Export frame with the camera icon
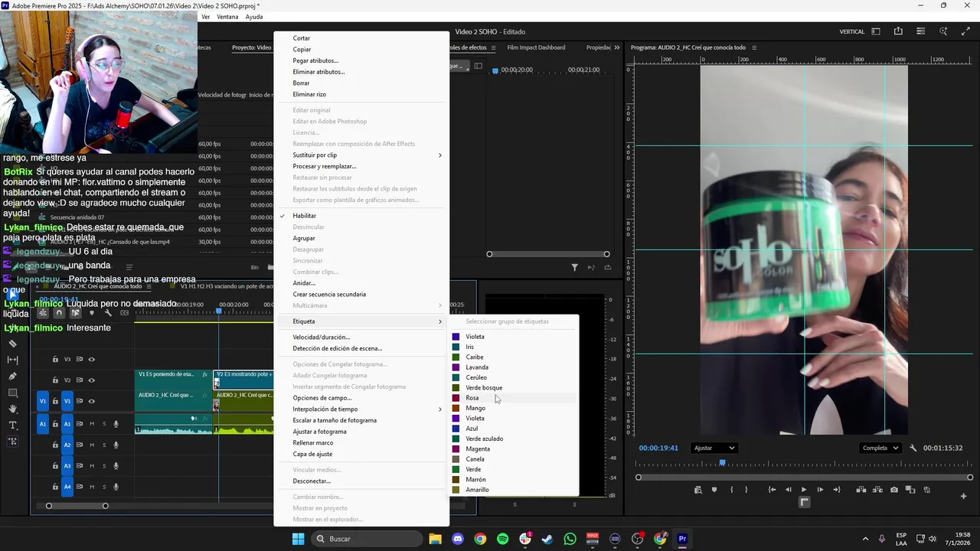The image size is (980, 551). click(x=894, y=490)
